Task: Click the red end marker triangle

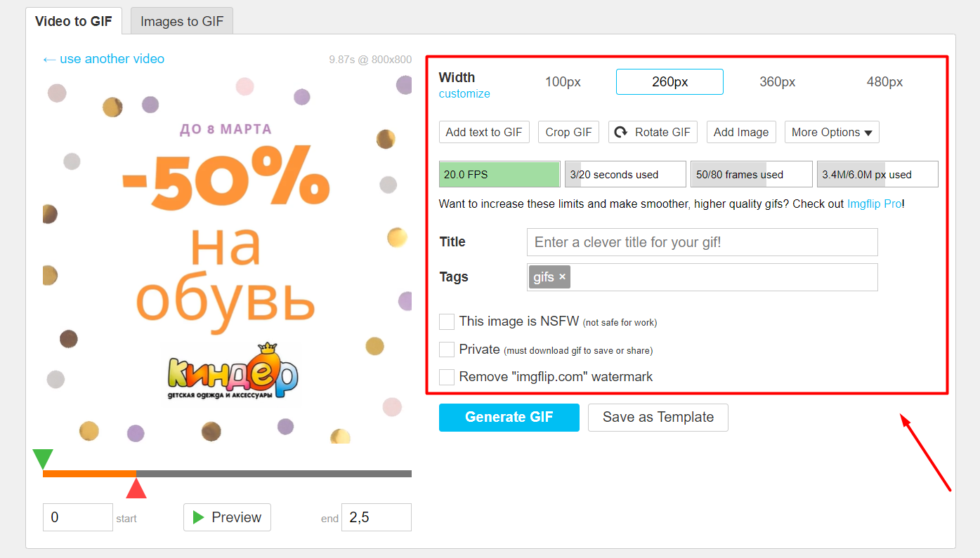Action: (136, 489)
